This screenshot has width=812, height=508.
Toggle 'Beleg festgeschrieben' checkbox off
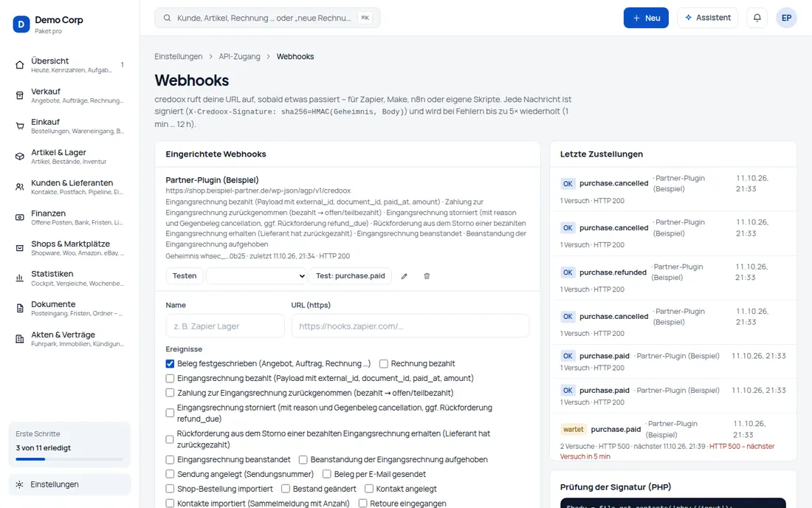170,363
